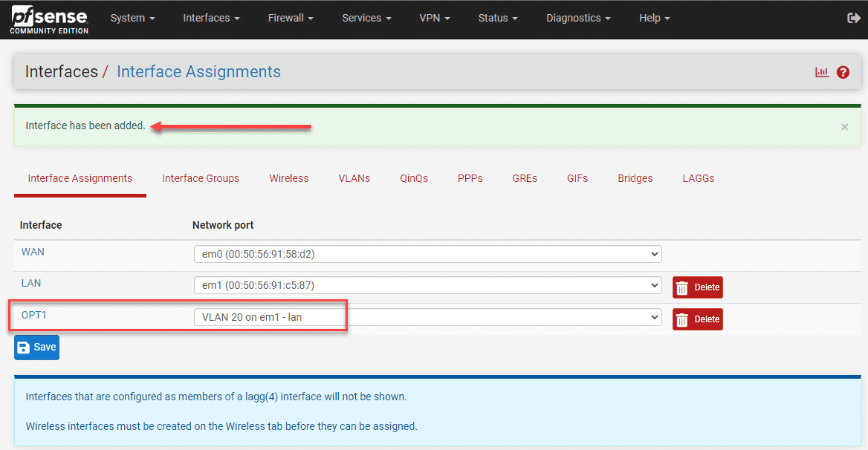Delete the LAN interface assignment

point(698,287)
